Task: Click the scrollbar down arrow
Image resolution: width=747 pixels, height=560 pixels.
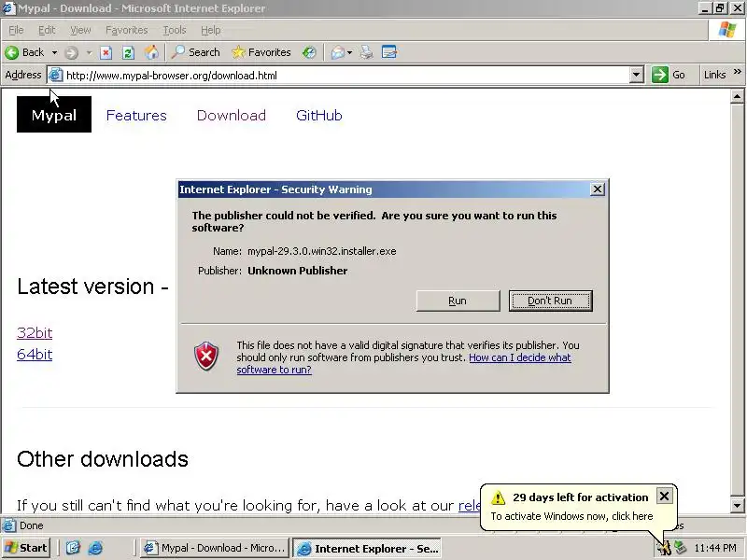Action: (737, 506)
